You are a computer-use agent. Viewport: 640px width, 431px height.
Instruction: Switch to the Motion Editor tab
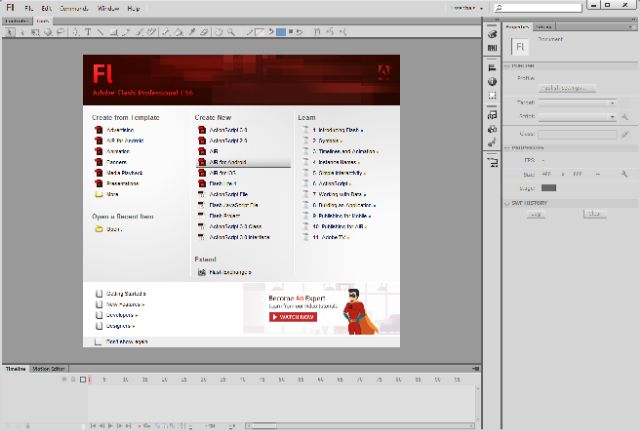[x=49, y=369]
